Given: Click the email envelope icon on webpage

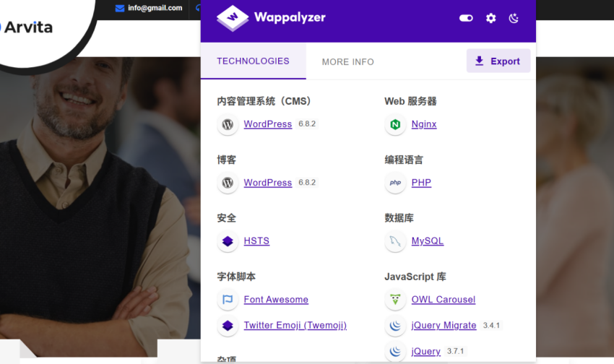Looking at the screenshot, I should click(120, 8).
